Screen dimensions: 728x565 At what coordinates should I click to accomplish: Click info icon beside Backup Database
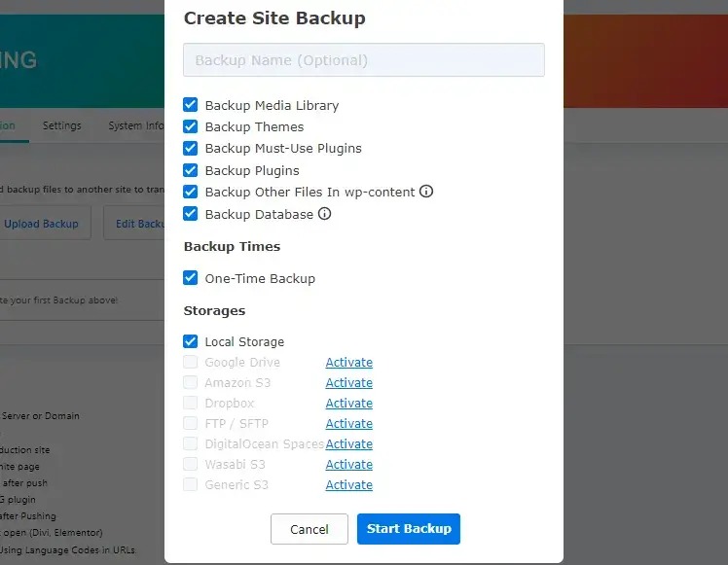pyautogui.click(x=324, y=213)
